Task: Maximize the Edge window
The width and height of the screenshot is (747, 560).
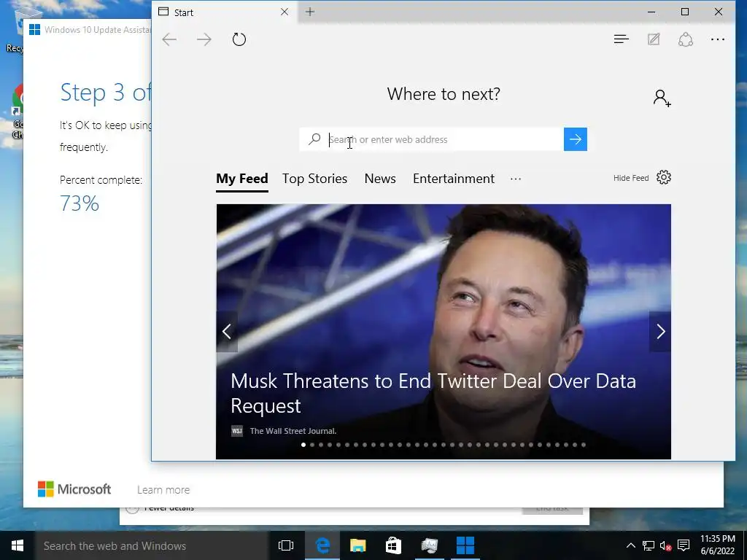Action: click(x=684, y=12)
